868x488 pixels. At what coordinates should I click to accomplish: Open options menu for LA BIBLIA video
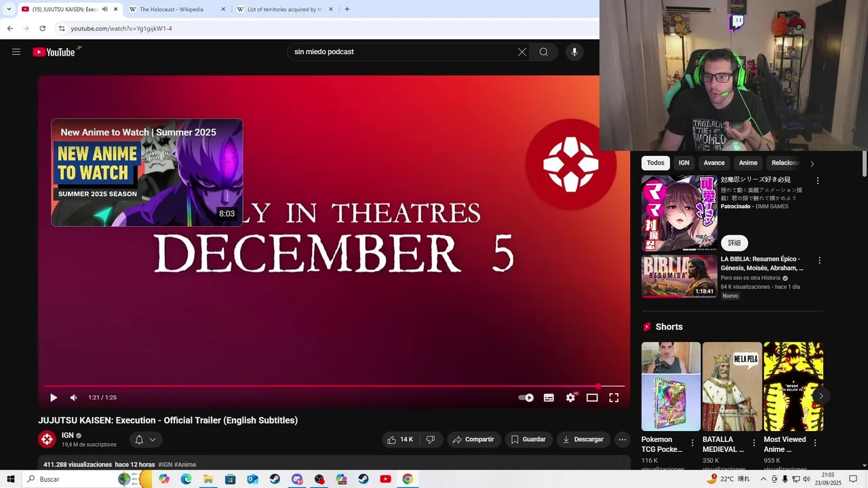819,260
